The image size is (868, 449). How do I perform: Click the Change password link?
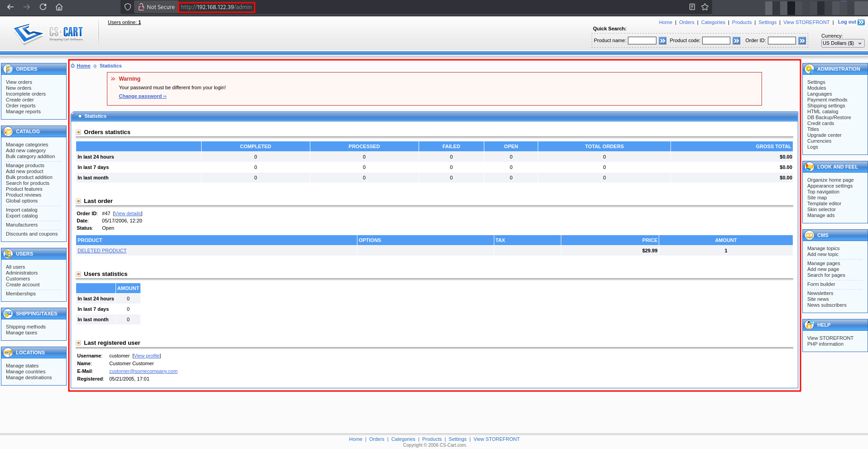143,96
